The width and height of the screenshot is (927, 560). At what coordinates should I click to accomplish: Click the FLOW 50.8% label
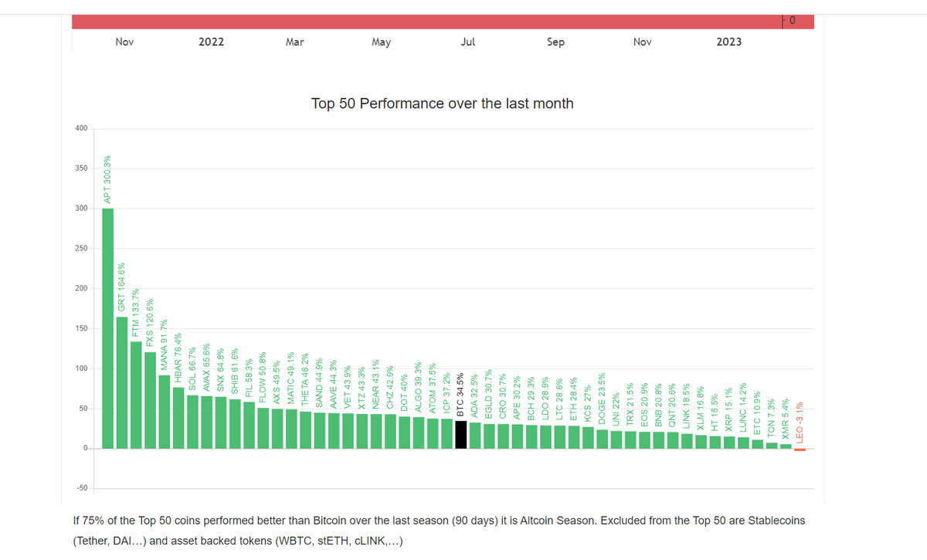(263, 377)
